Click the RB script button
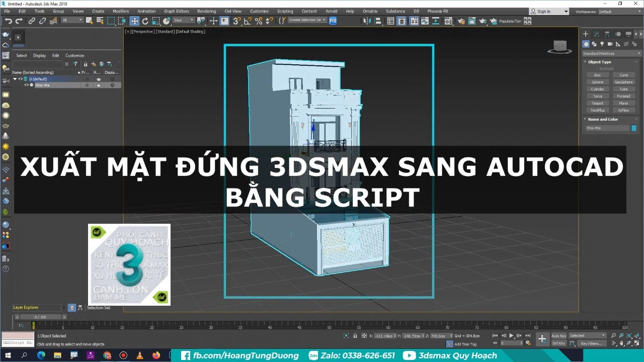Screen dimensions: 644x362 pos(333,20)
